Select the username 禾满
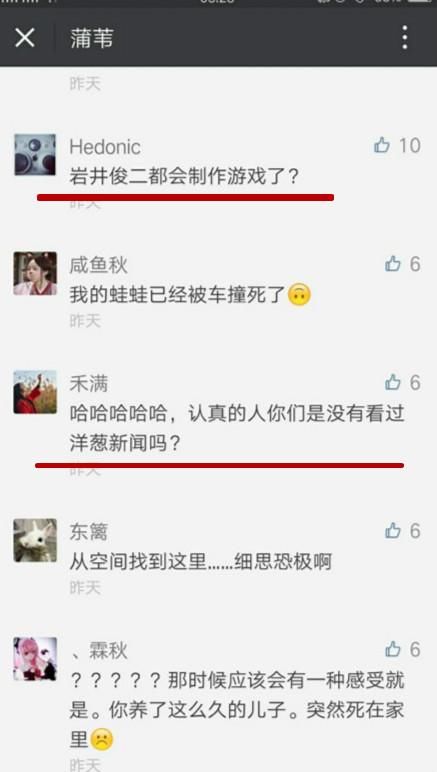The image size is (437, 772). pyautogui.click(x=89, y=384)
